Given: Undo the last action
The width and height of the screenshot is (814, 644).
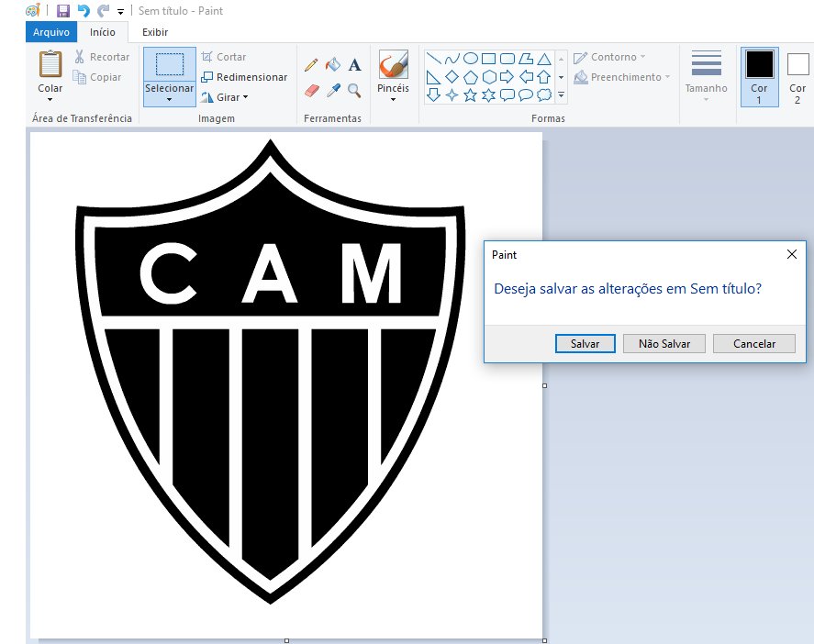Looking at the screenshot, I should point(84,11).
